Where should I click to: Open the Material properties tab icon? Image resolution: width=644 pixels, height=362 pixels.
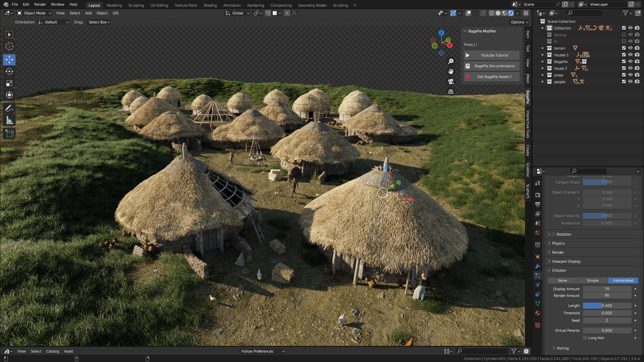click(x=538, y=313)
